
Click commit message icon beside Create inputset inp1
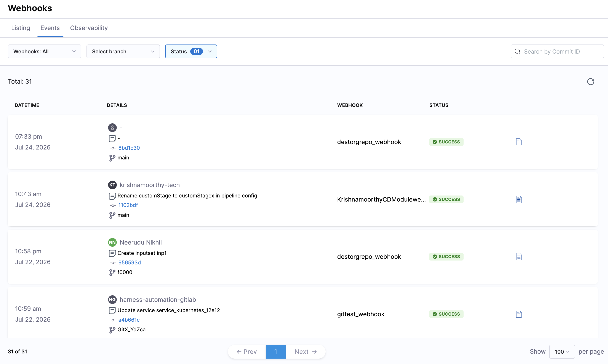112,253
